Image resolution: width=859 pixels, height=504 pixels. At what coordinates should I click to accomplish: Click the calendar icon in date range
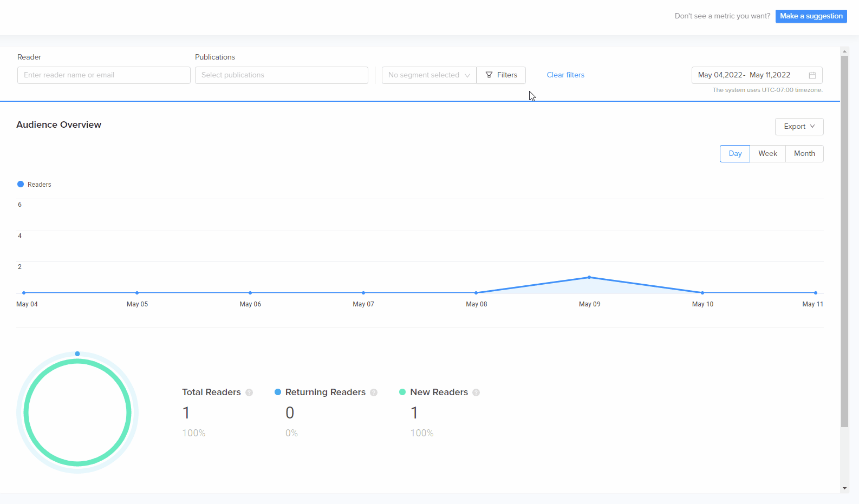coord(812,75)
